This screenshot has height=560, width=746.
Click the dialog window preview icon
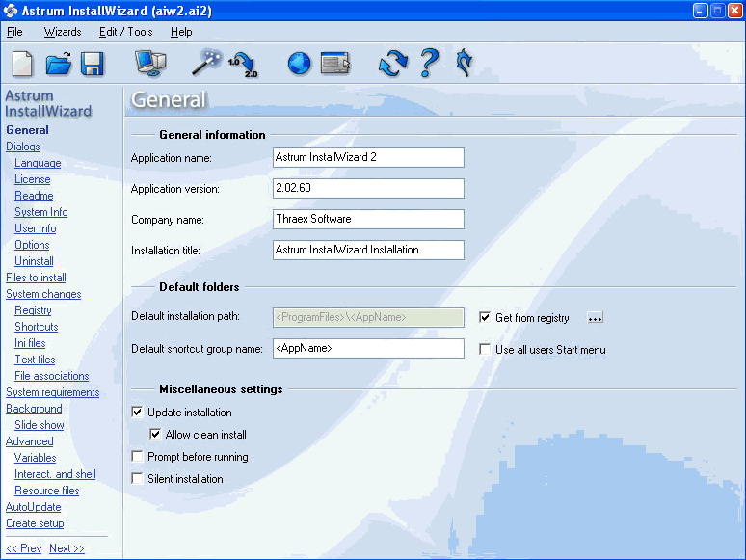(x=335, y=63)
